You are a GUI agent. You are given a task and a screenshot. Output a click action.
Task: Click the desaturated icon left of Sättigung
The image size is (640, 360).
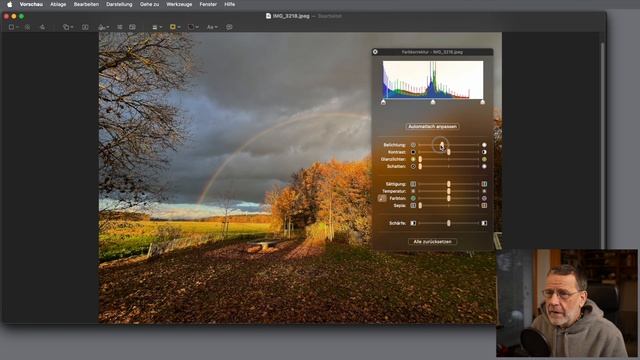(413, 184)
